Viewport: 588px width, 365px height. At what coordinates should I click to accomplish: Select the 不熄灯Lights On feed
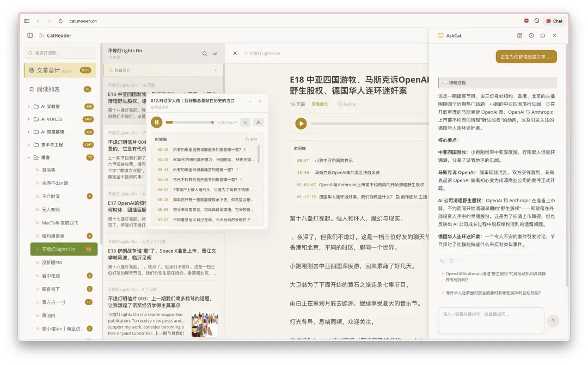click(64, 249)
